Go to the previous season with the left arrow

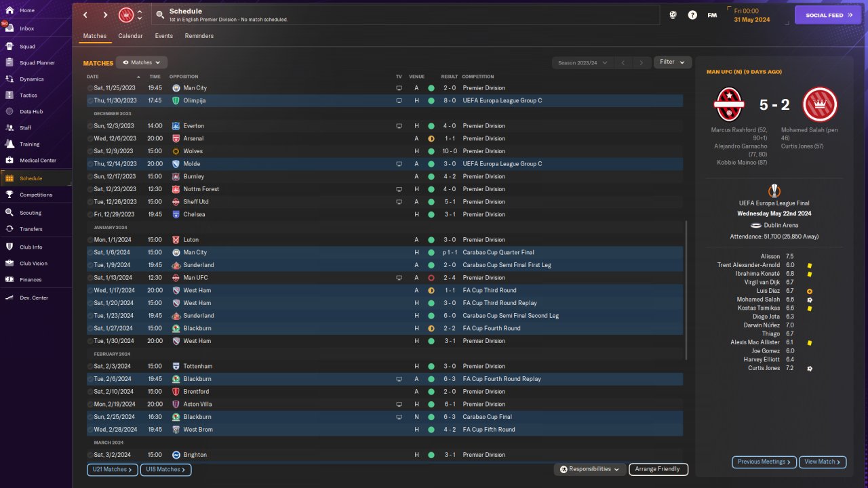pos(623,62)
